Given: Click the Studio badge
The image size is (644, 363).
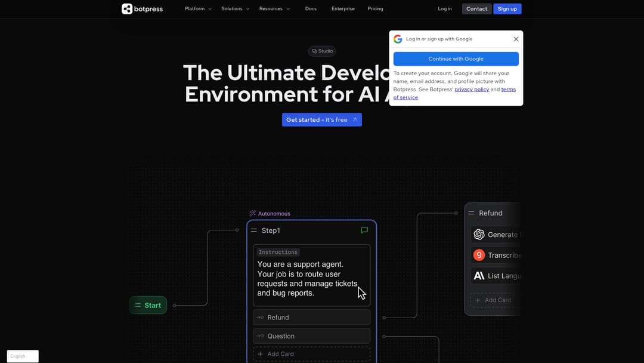Looking at the screenshot, I should tap(322, 51).
